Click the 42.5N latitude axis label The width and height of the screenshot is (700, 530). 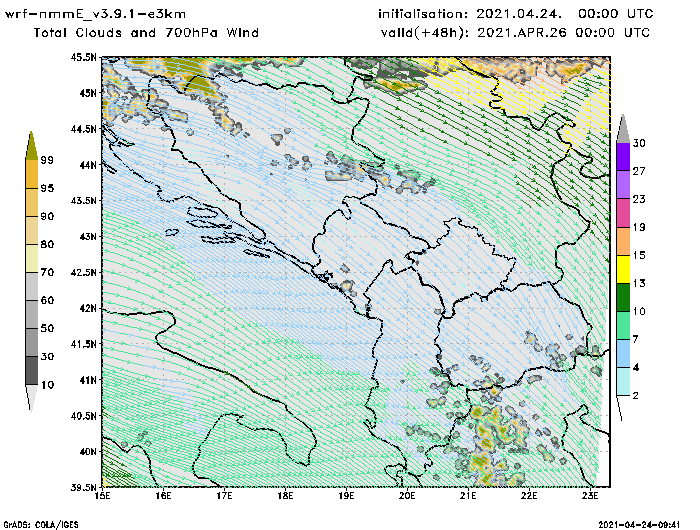pyautogui.click(x=83, y=272)
